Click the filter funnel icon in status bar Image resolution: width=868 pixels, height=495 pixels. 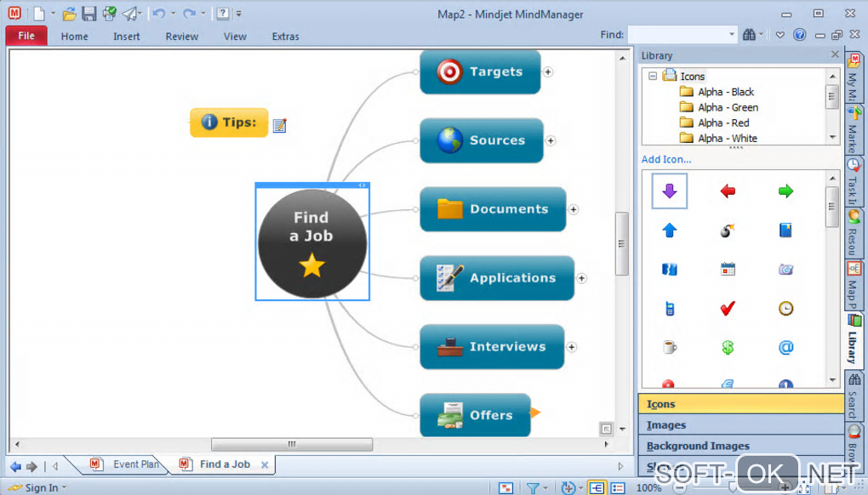click(533, 488)
